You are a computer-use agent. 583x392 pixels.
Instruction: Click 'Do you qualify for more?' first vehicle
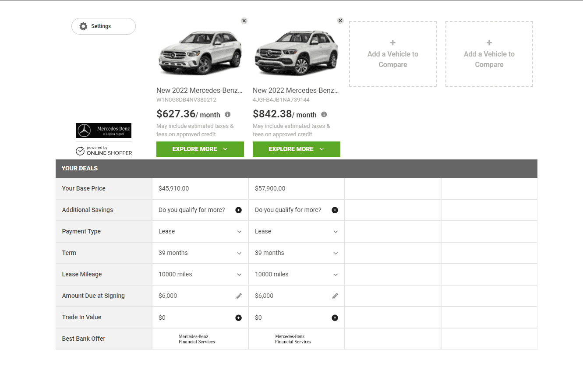(x=192, y=210)
